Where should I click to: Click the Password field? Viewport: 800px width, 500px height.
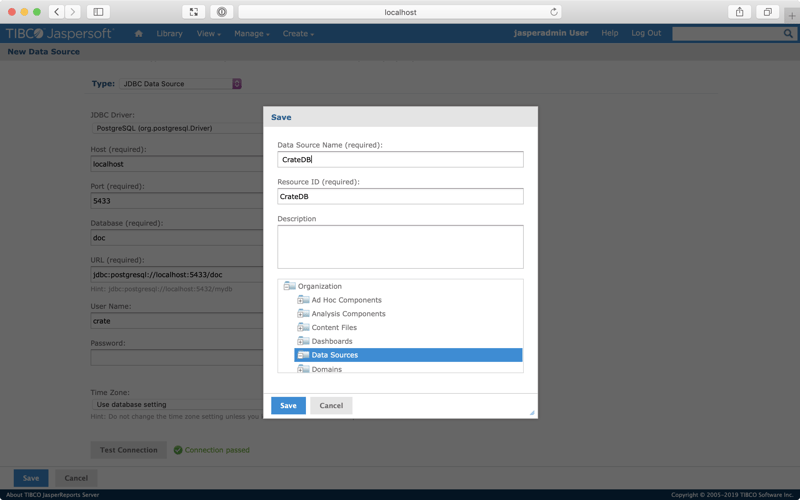pyautogui.click(x=177, y=358)
